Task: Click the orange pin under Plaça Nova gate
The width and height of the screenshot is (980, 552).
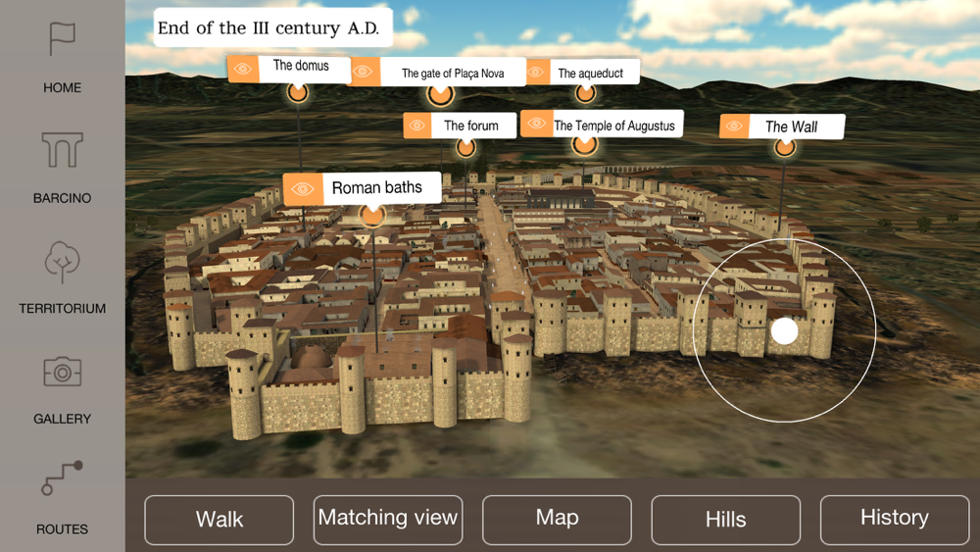Action: pyautogui.click(x=440, y=95)
